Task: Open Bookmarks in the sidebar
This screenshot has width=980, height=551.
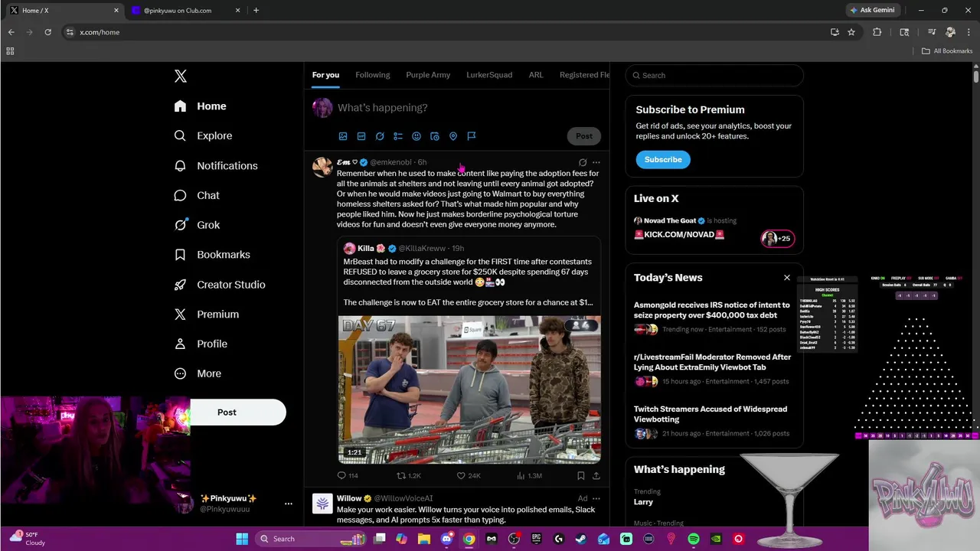Action: 212,254
